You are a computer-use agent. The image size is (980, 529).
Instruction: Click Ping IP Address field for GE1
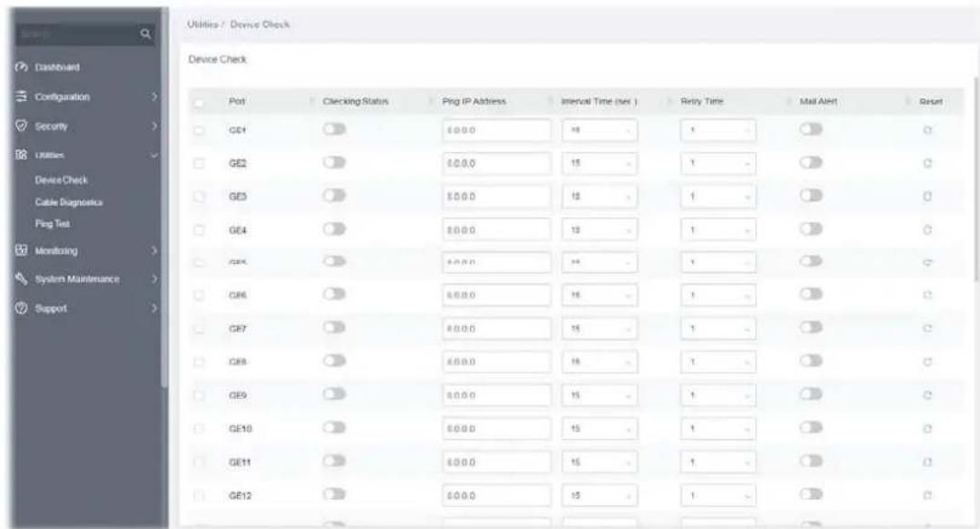point(497,130)
